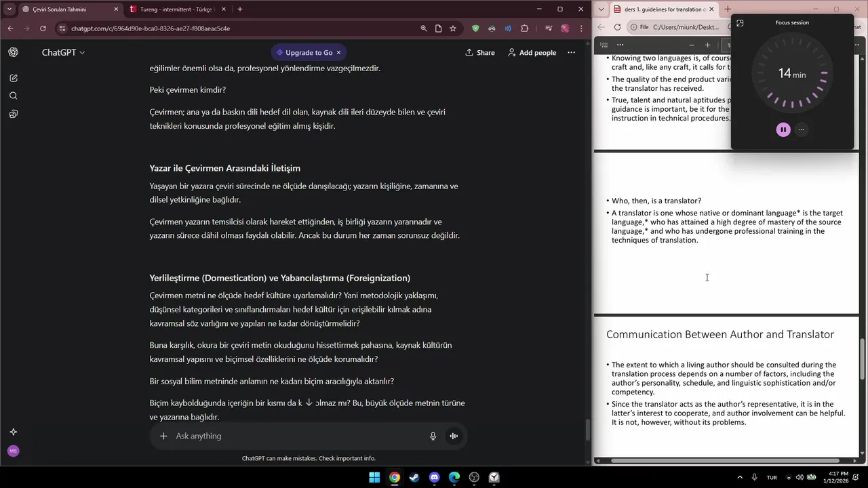Screen dimensions: 868x488
Task: Open Steam from the taskbar
Action: tap(414, 477)
